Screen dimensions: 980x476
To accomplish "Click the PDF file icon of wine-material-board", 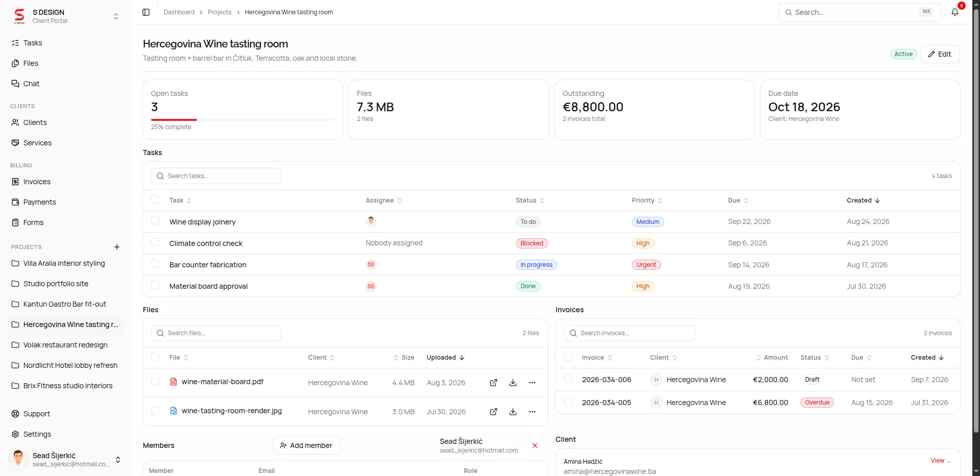I will coord(174,382).
